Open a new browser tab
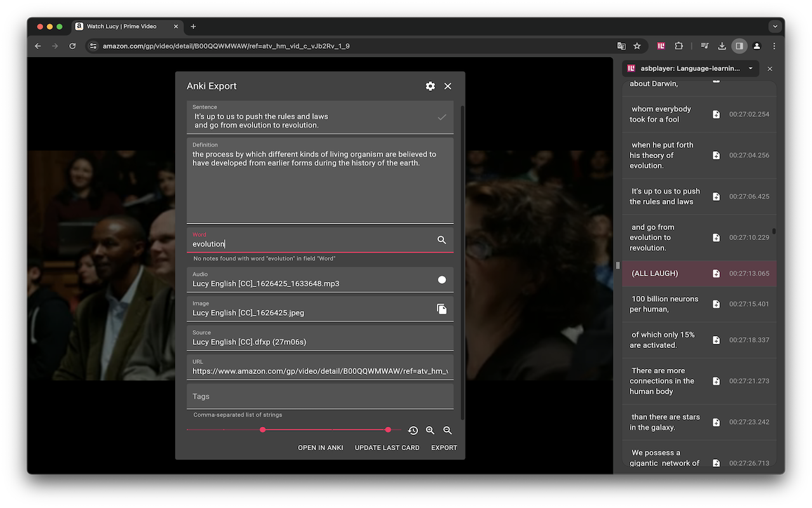The image size is (812, 508). (x=193, y=27)
